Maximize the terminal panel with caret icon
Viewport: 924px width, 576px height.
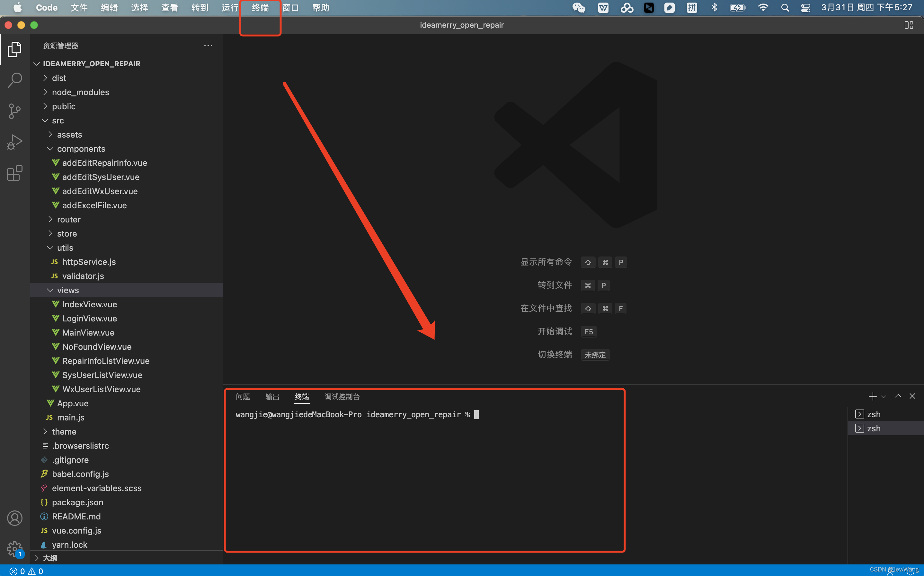click(x=898, y=396)
